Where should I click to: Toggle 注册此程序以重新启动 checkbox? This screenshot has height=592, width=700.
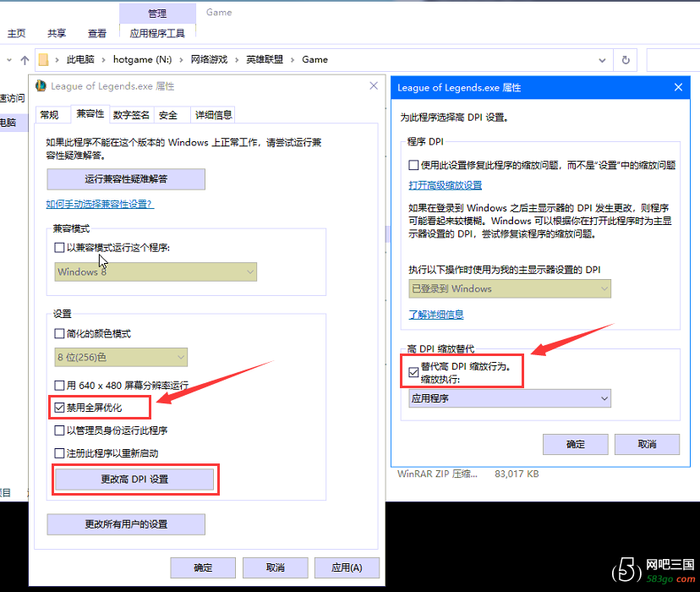click(59, 453)
